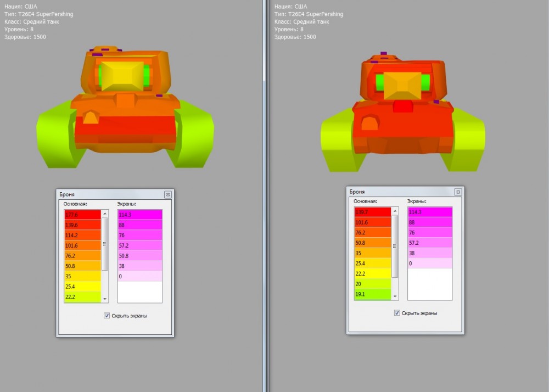Click scroll-down arrow next to the 19.1 swatch
549x392 pixels.
pos(395,296)
